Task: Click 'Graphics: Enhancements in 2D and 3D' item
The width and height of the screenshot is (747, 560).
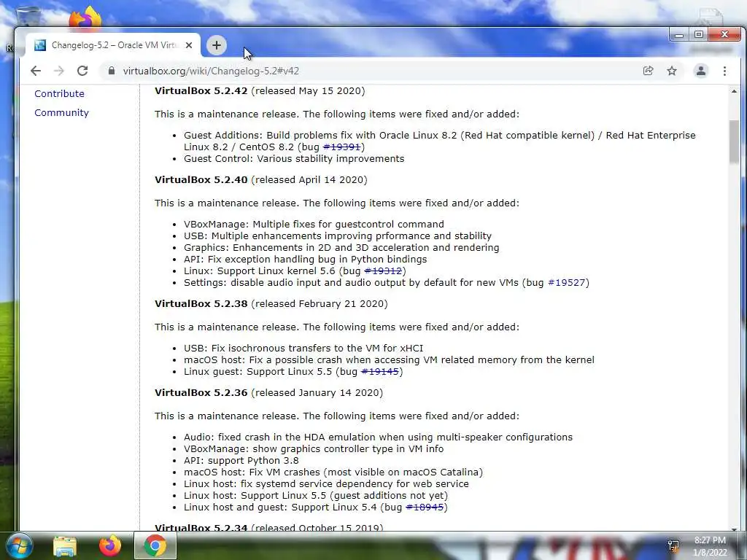Action: (341, 248)
